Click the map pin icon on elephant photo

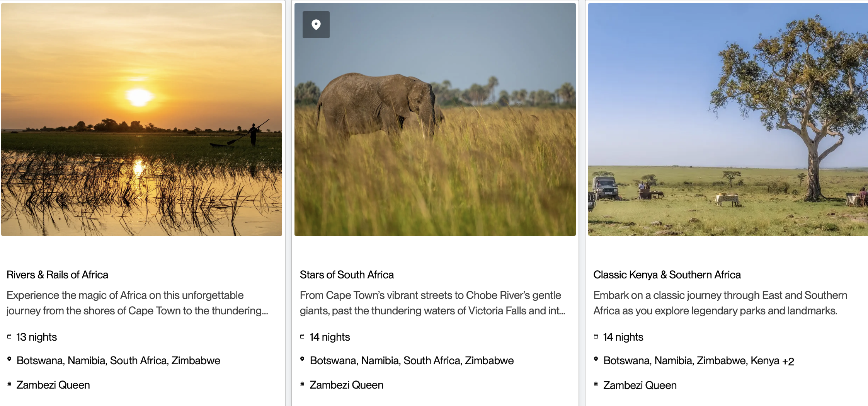pos(316,25)
